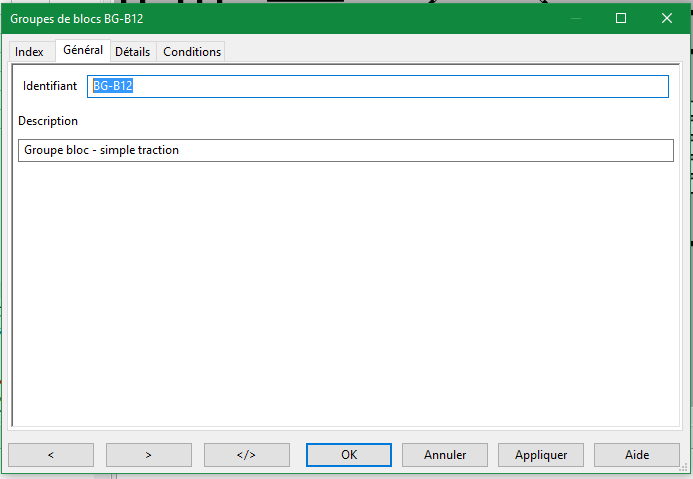The width and height of the screenshot is (693, 479).
Task: Go to previous record with < button
Action: [x=51, y=454]
